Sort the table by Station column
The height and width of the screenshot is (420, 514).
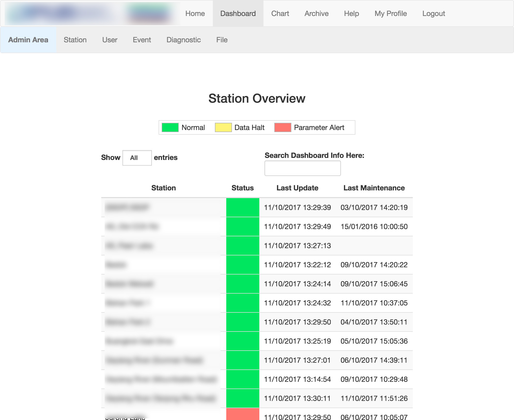tap(163, 188)
